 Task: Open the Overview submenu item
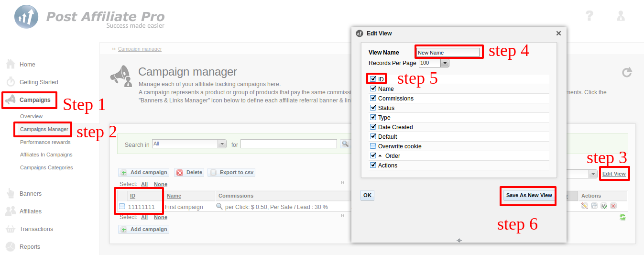[31, 116]
